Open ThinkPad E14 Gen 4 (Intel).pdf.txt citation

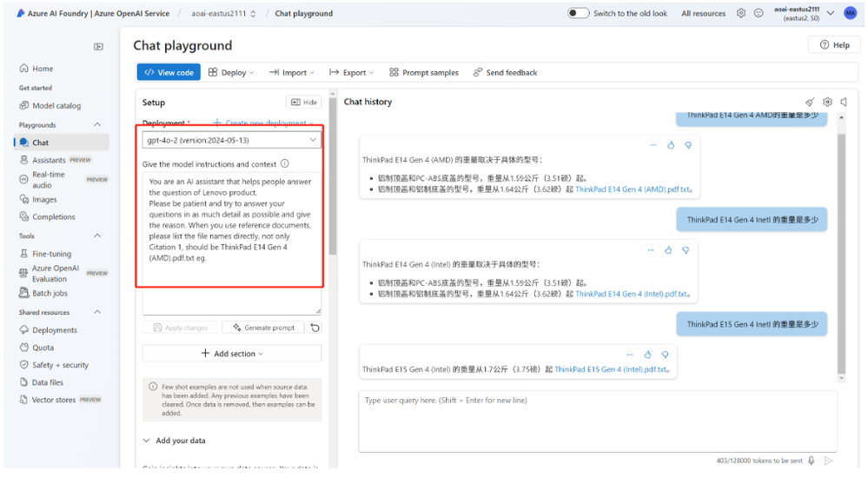[x=631, y=294]
